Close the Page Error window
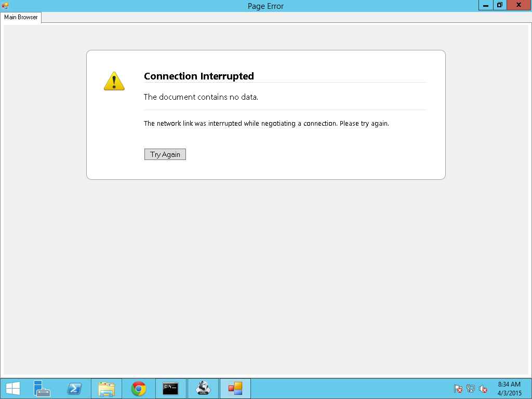This screenshot has height=399, width=532. (x=519, y=5)
